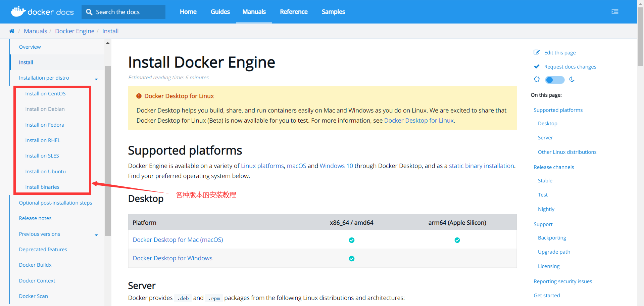Open Install on Fedora

(x=45, y=125)
